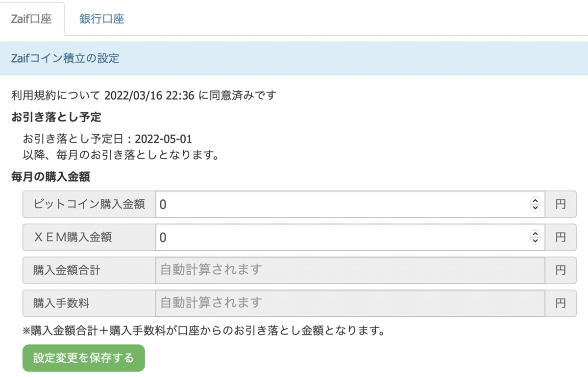Click the 設定変更を保存する save button
588x377 pixels.
pos(83,358)
